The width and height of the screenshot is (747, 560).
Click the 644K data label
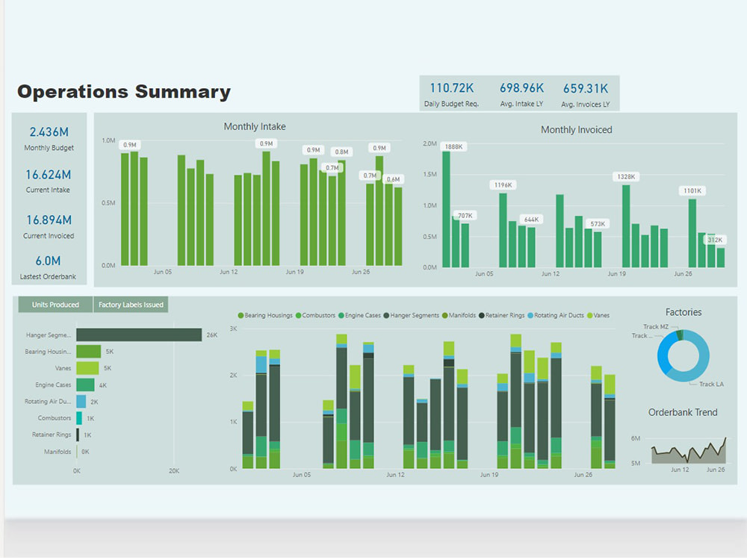pos(531,220)
